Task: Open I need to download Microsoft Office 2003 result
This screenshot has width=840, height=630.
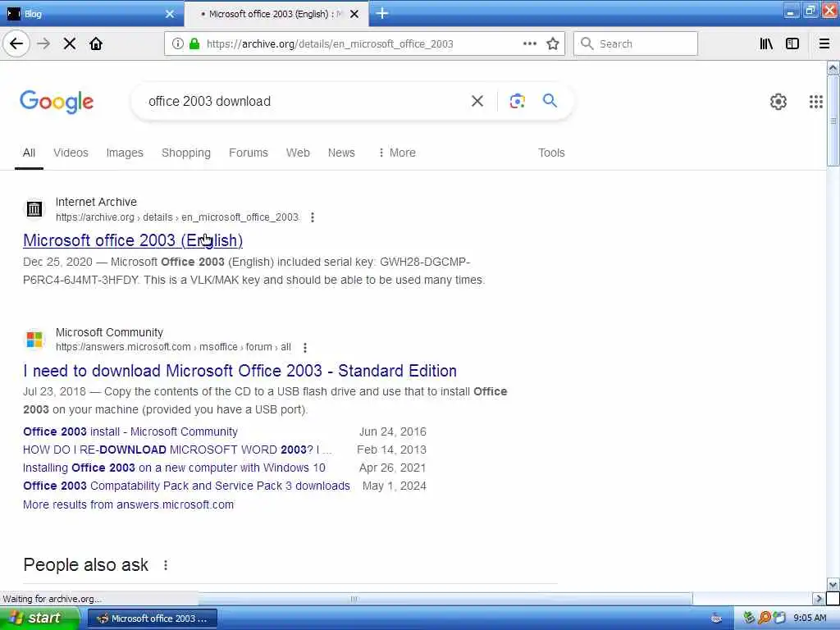Action: click(240, 371)
